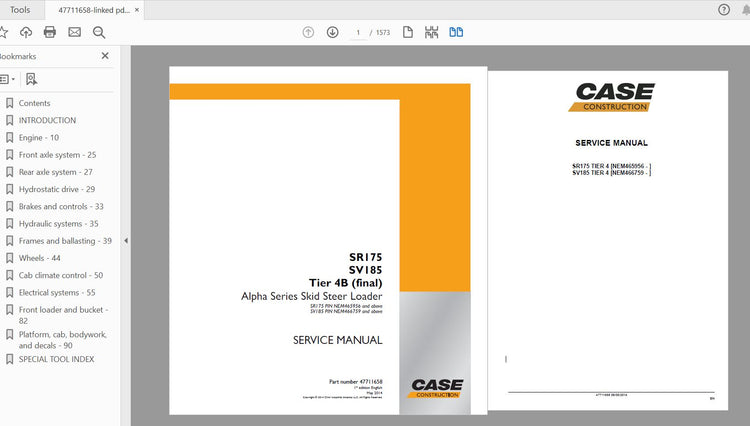Open the Help question mark icon
750x426 pixels.
724,10
